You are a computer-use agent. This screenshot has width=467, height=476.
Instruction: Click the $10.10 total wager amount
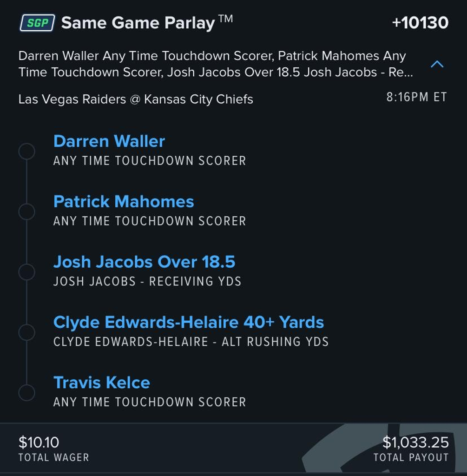coord(39,442)
